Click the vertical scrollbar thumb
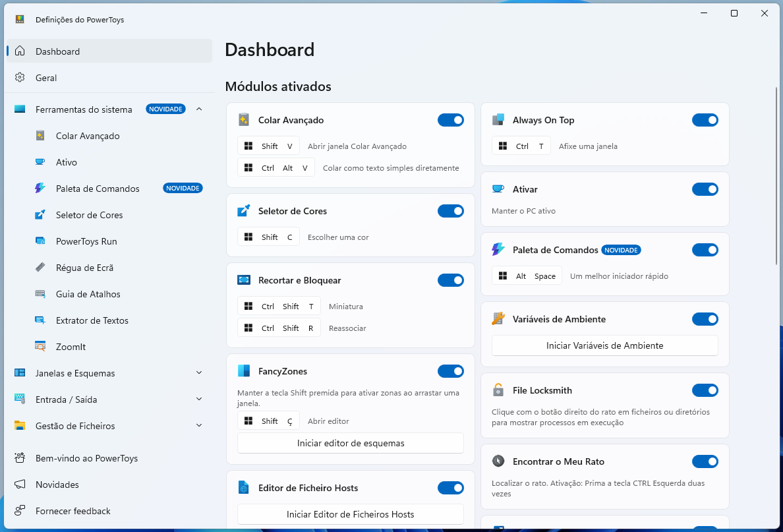 (776, 176)
